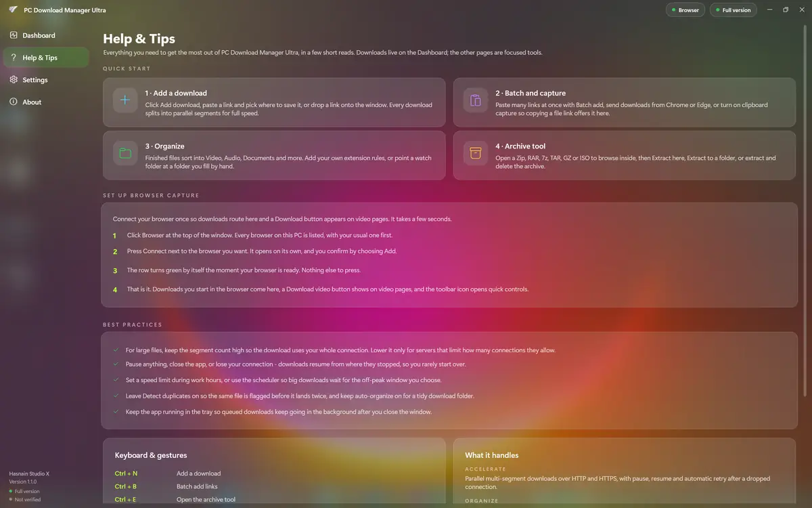Open the Dashboard page from the sidebar
Image resolution: width=812 pixels, height=508 pixels.
45,35
